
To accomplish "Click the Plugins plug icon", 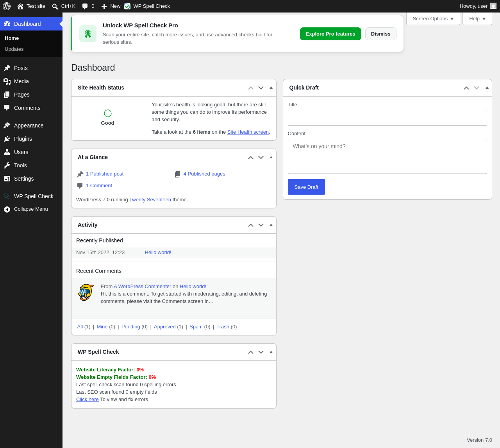I will [x=7, y=139].
